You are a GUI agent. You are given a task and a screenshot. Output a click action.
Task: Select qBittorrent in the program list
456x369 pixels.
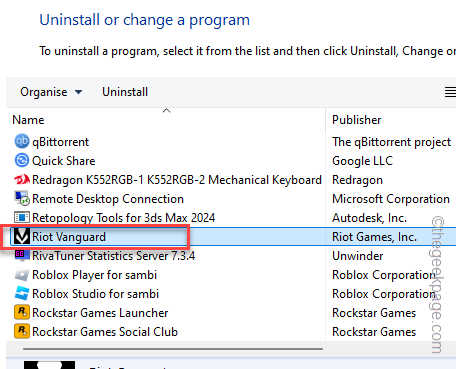(x=60, y=142)
